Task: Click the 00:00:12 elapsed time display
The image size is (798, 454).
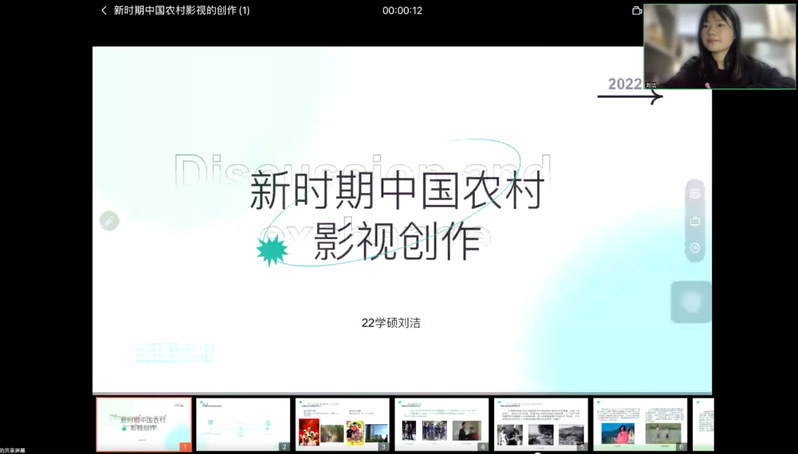Action: pos(402,11)
